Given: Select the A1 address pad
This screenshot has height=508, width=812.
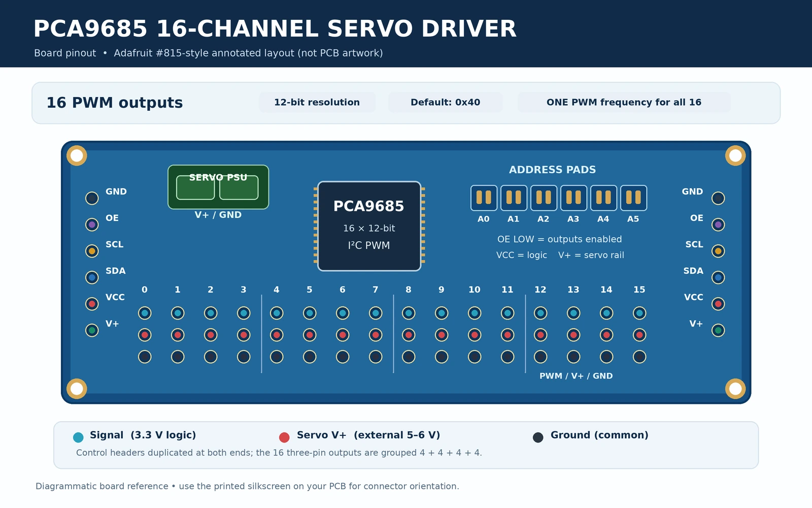Looking at the screenshot, I should [x=514, y=198].
